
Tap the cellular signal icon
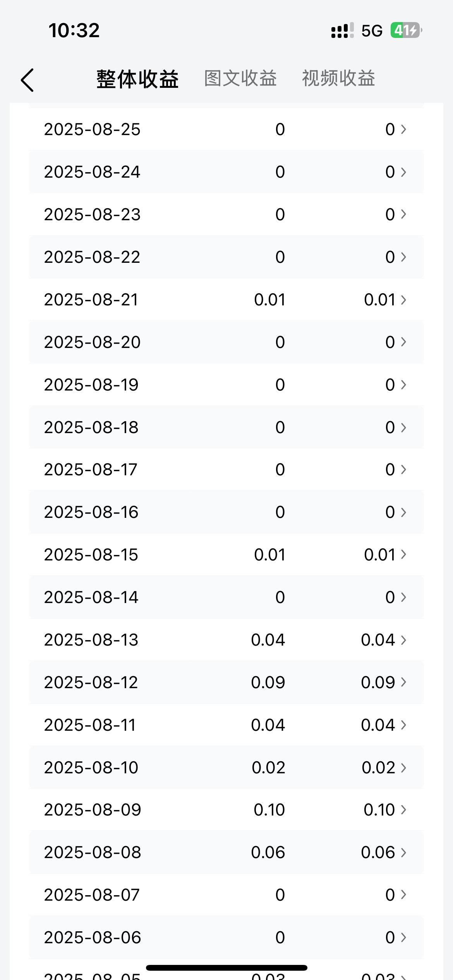pos(342,30)
